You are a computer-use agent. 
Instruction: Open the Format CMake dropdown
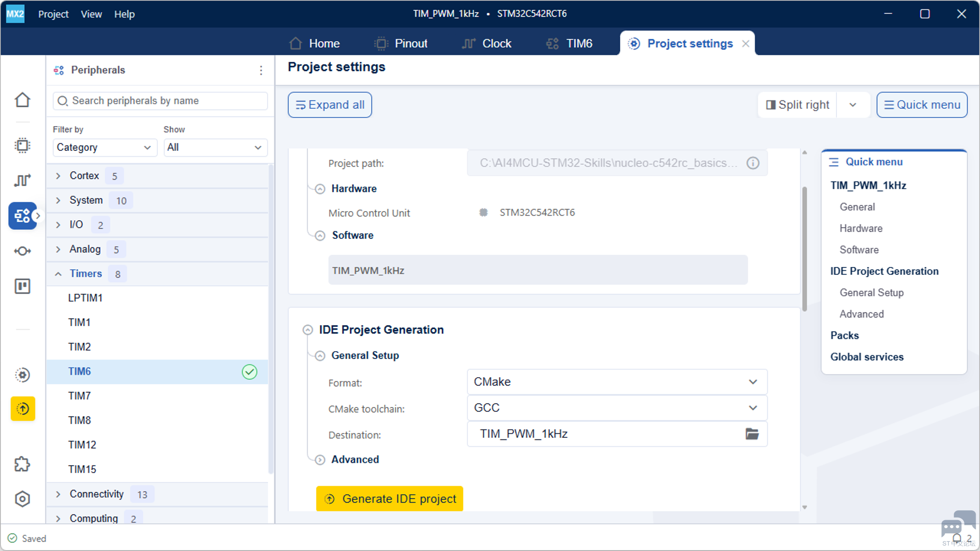[x=617, y=382]
